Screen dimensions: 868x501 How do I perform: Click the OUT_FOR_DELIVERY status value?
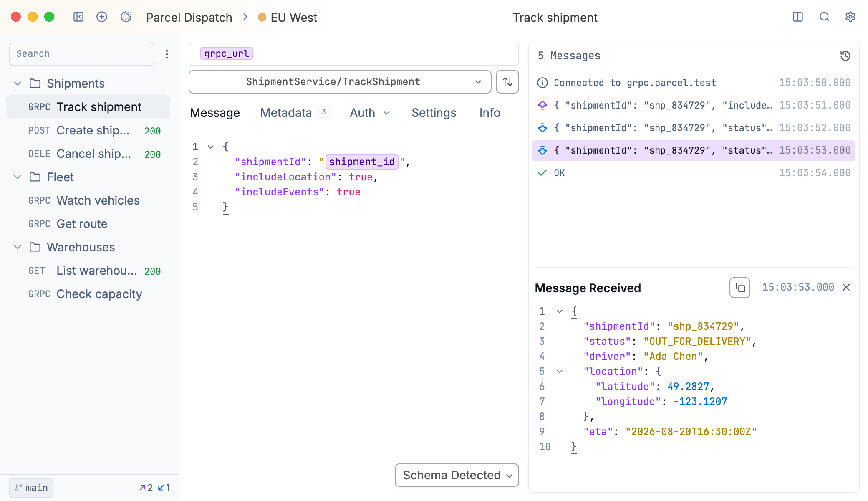[697, 342]
